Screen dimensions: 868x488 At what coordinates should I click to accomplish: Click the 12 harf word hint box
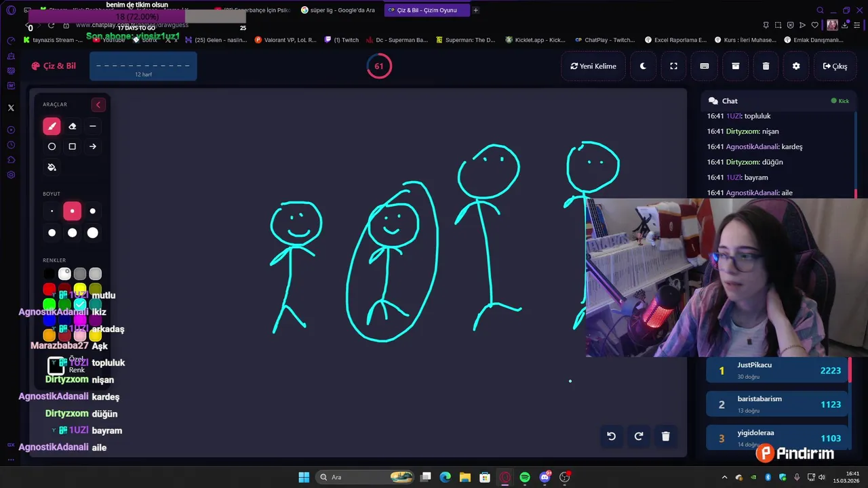(x=143, y=66)
